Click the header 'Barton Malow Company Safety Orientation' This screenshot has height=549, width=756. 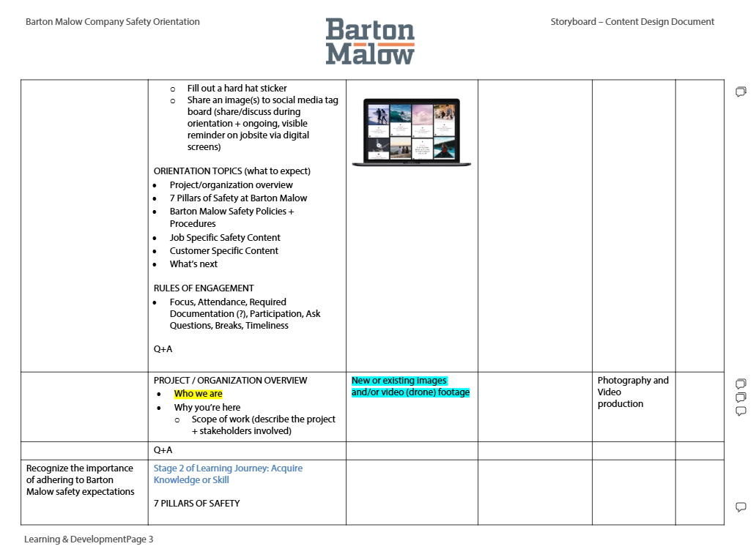click(112, 22)
